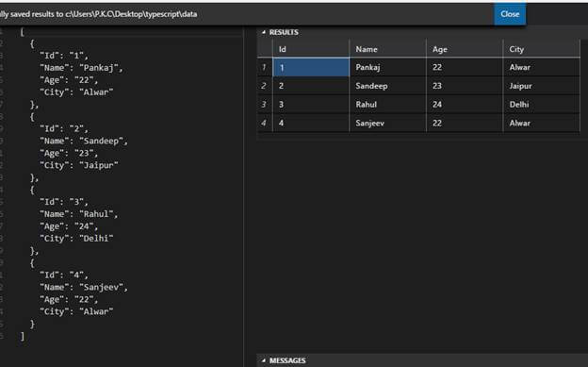Viewport: 588px width, 367px height.
Task: Select Age cell 24 in Rahul's row
Action: pyautogui.click(x=465, y=105)
